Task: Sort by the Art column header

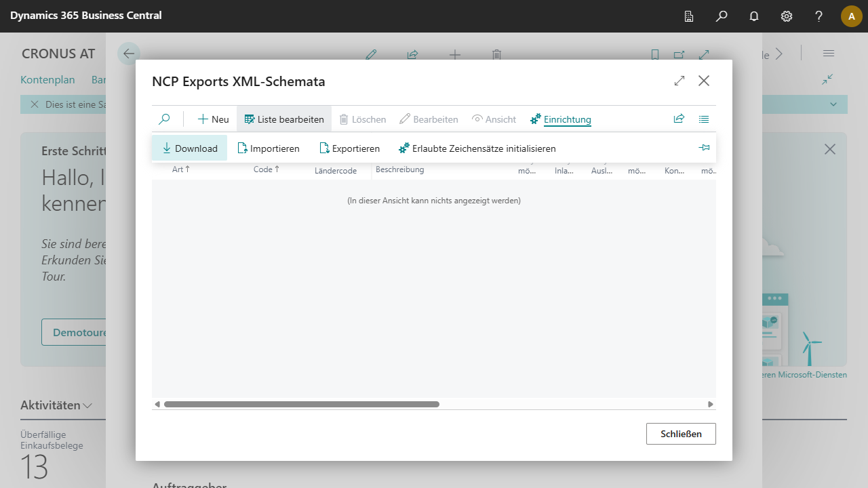Action: (181, 169)
